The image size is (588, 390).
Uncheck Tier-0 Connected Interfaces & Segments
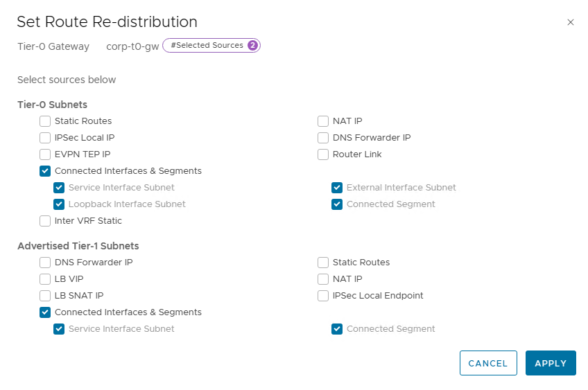click(45, 171)
